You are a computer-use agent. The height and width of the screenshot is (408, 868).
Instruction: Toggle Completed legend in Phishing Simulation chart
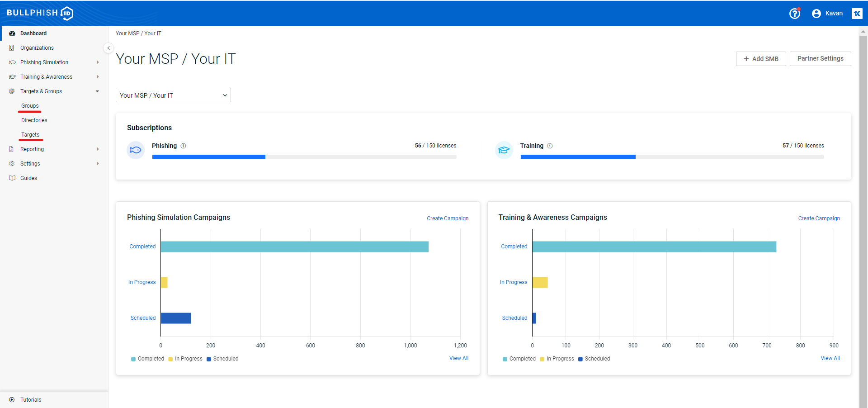tap(147, 359)
